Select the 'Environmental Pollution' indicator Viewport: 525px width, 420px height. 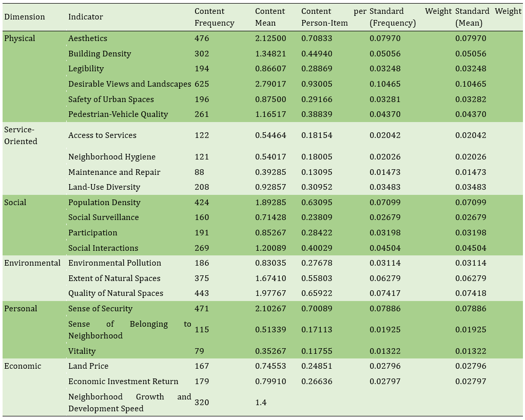point(114,263)
